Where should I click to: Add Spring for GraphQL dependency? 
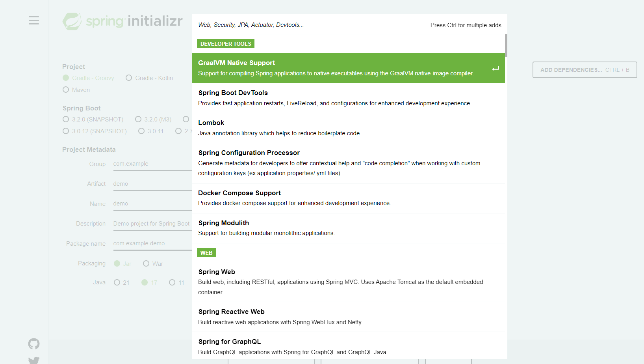tap(349, 346)
